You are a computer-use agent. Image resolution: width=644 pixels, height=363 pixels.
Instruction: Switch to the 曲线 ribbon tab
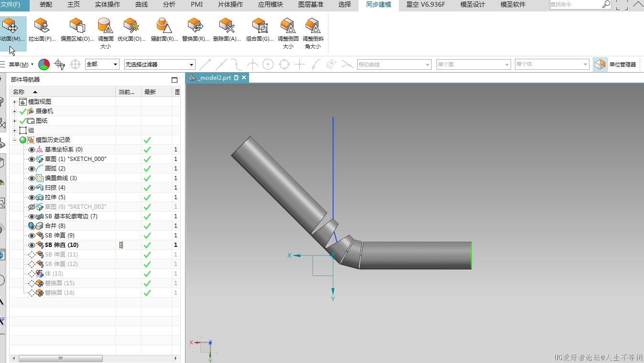pos(142,5)
